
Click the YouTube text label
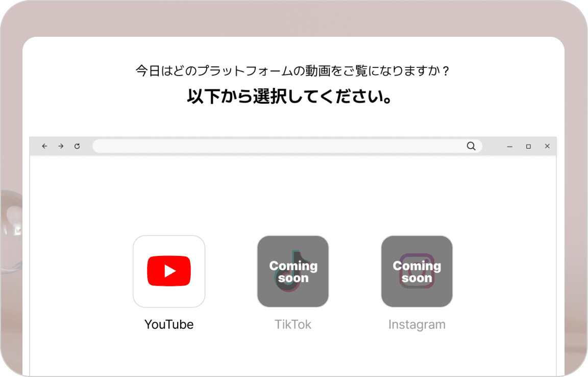click(169, 324)
